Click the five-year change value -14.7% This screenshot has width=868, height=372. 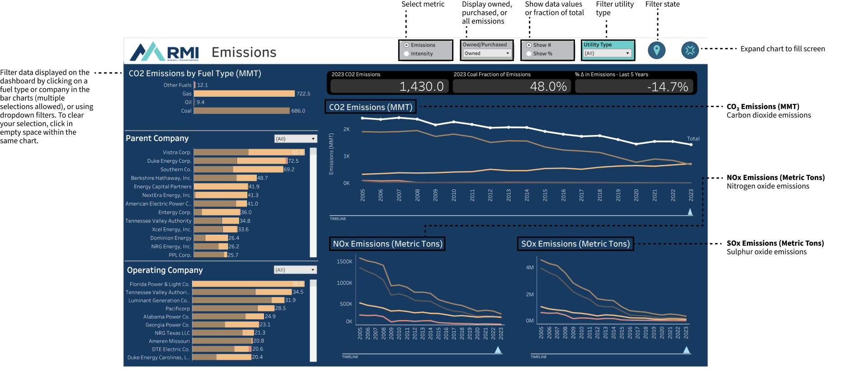(668, 87)
